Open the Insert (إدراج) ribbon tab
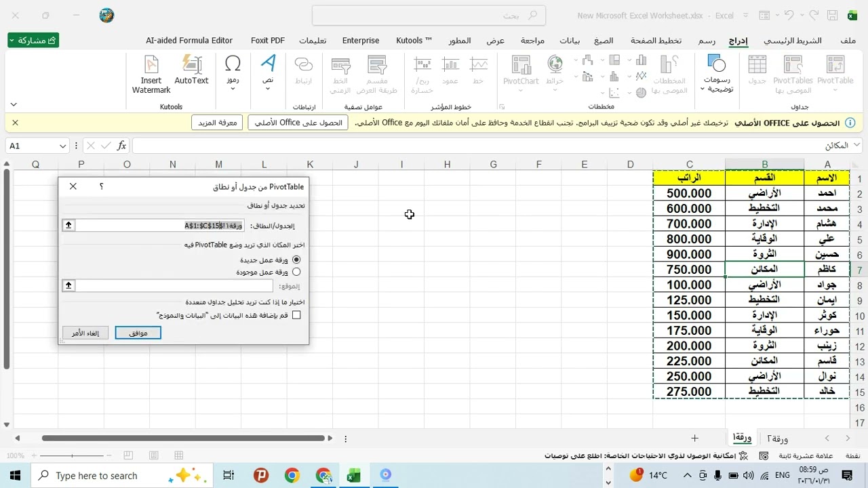The width and height of the screenshot is (868, 488). point(738,41)
